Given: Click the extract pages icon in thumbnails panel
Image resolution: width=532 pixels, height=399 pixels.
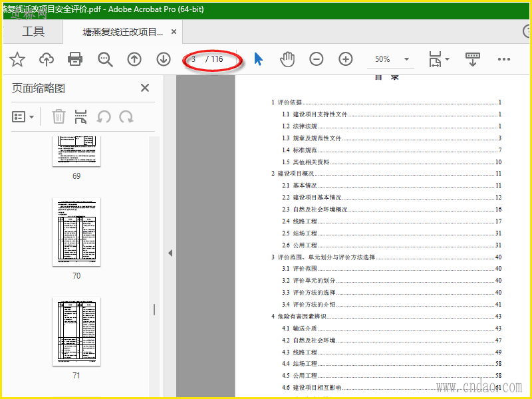Looking at the screenshot, I should (80, 117).
